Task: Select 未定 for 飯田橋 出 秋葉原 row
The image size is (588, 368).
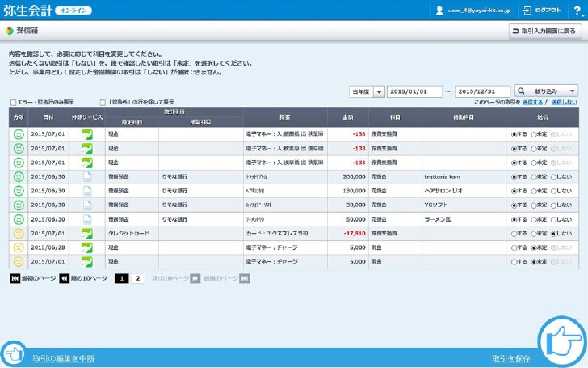Action: tap(534, 134)
